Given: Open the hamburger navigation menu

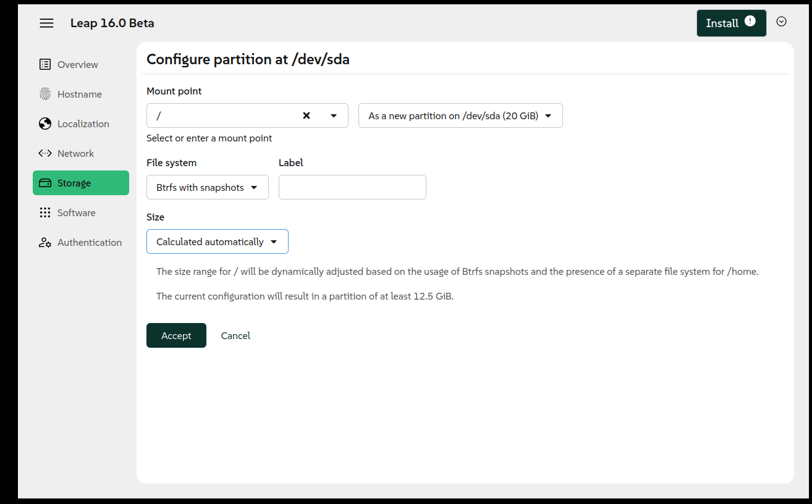Looking at the screenshot, I should (x=46, y=23).
